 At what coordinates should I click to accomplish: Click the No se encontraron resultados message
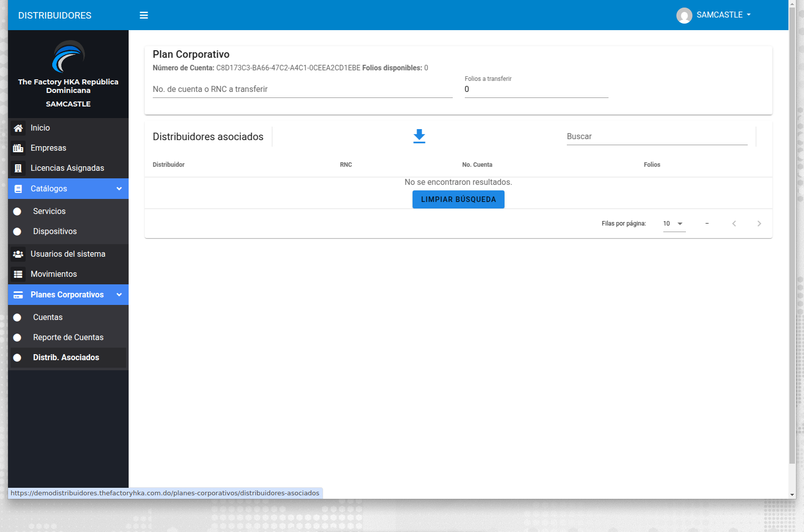tap(458, 182)
